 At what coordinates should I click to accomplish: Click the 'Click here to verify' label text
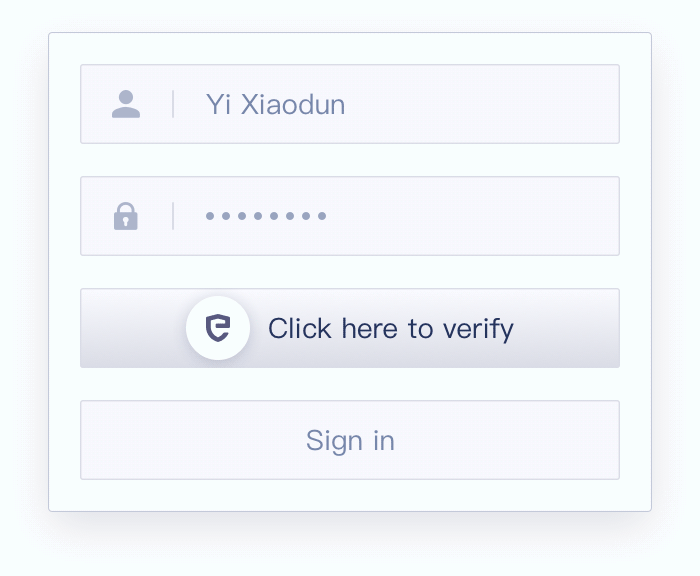(x=391, y=329)
